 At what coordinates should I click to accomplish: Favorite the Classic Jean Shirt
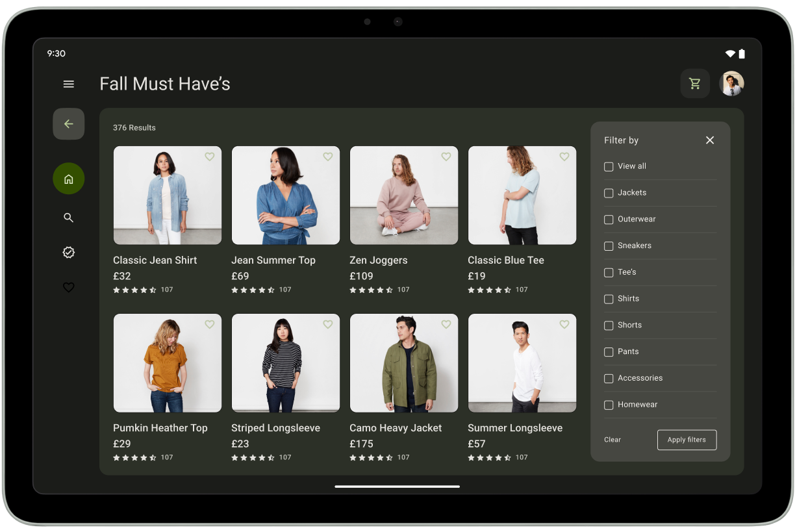pos(209,157)
